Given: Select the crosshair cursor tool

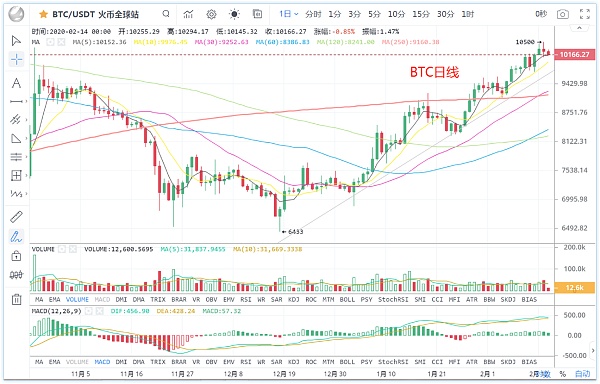Looking at the screenshot, I should (x=16, y=59).
